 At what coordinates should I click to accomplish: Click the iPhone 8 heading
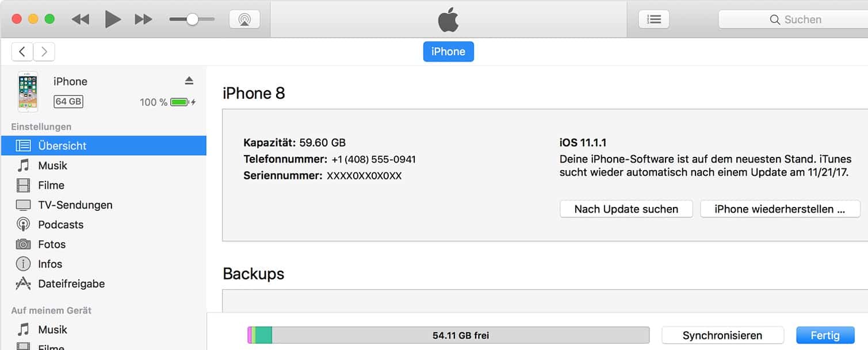(254, 93)
